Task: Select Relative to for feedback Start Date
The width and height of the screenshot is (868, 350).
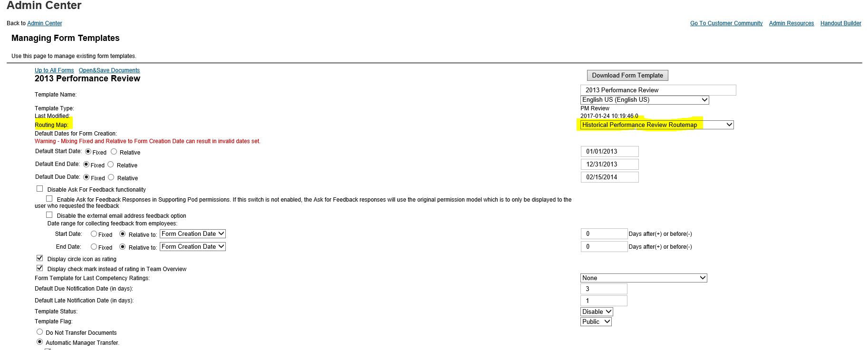Action: tap(123, 234)
